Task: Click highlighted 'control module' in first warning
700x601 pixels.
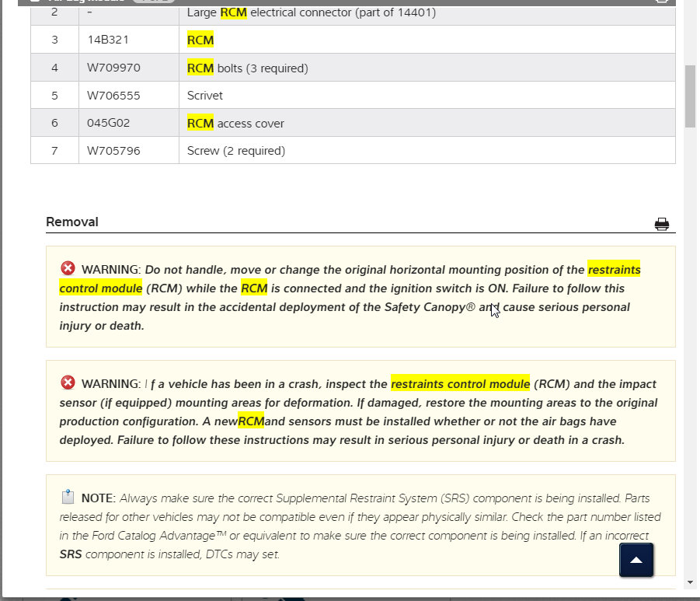Action: [101, 288]
